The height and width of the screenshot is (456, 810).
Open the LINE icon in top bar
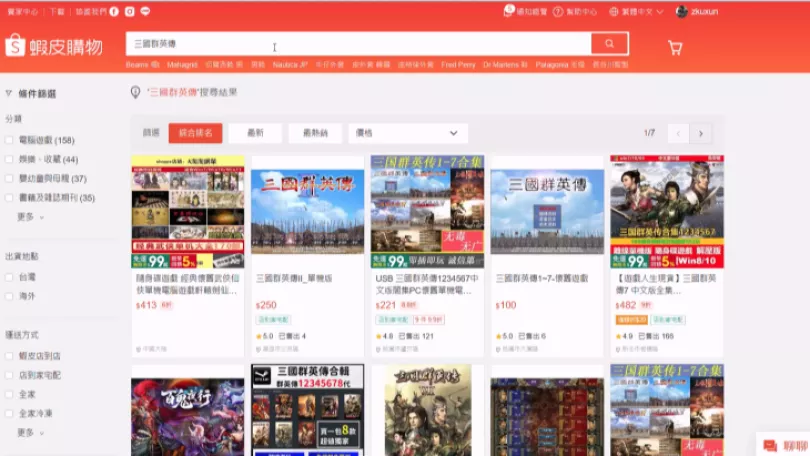point(145,11)
